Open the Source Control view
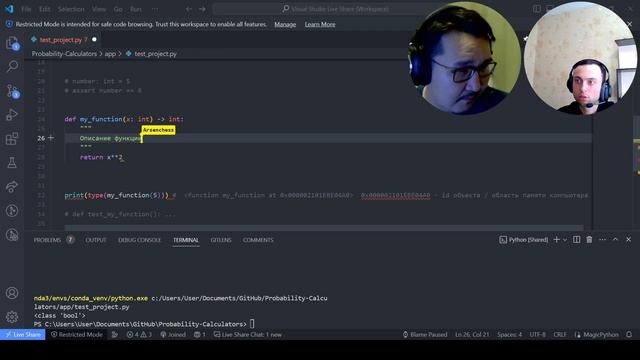The height and width of the screenshot is (360, 640). point(12,91)
